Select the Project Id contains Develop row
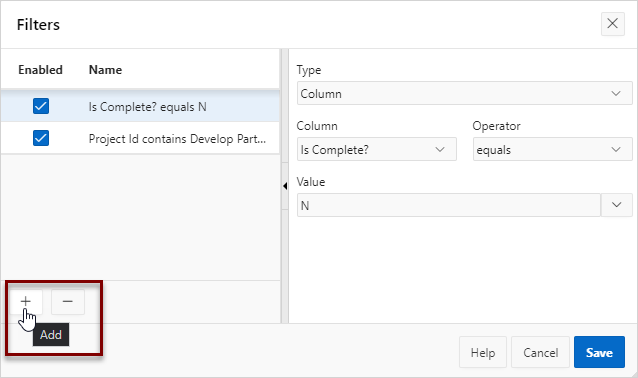 tap(140, 138)
